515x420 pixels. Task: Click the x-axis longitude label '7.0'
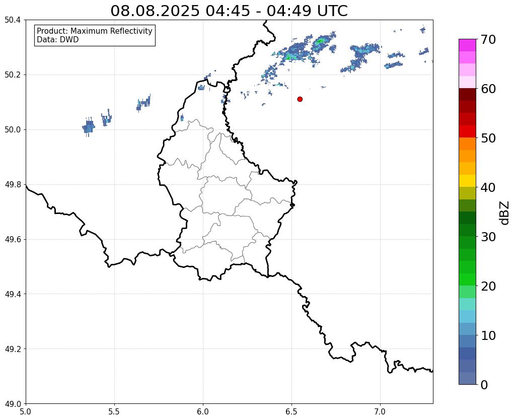380,412
